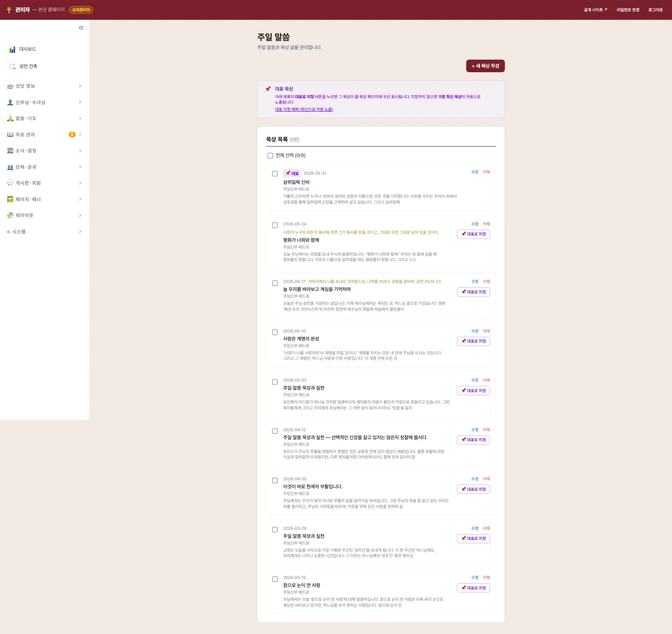
Task: Open the 성전 건축 crane icon
Action: click(x=12, y=66)
